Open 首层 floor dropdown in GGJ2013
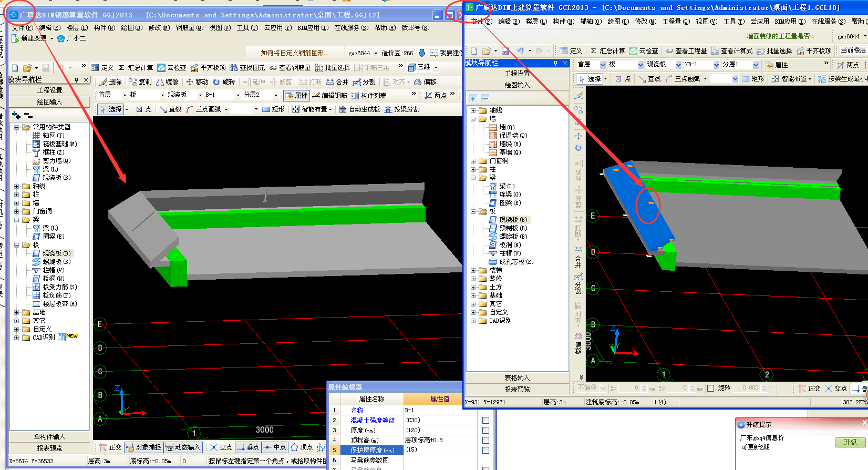This screenshot has height=470, width=868. coord(125,95)
